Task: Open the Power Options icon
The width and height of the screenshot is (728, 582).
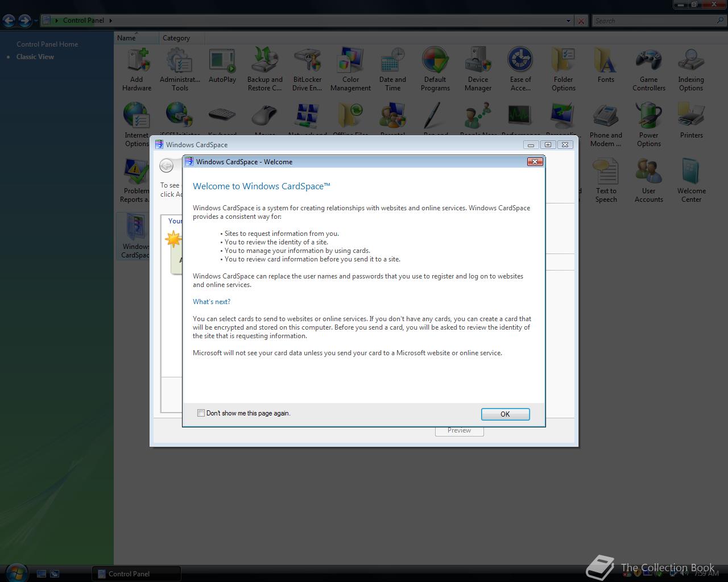Action: (x=648, y=125)
